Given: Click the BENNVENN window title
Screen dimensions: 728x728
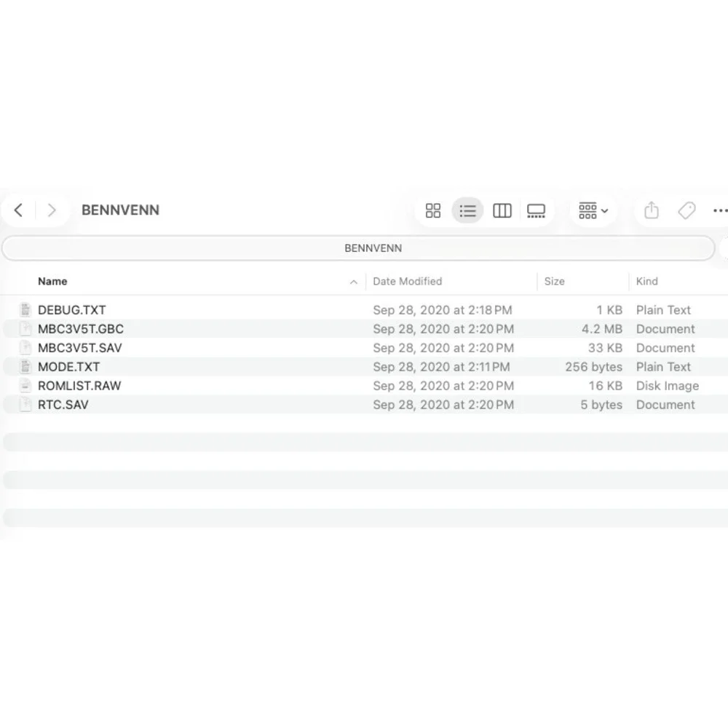Looking at the screenshot, I should tap(120, 210).
